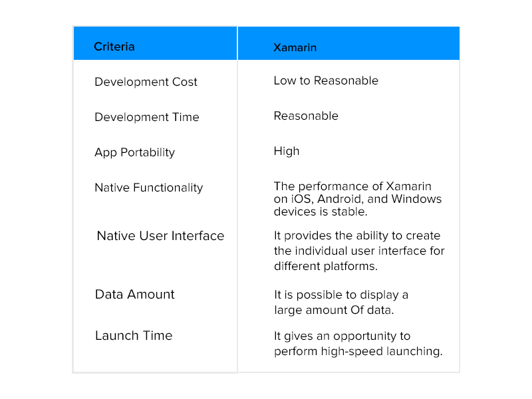This screenshot has height=399, width=532.
Task: Click the 'Reasonable' Development Time value
Action: pyautogui.click(x=306, y=116)
